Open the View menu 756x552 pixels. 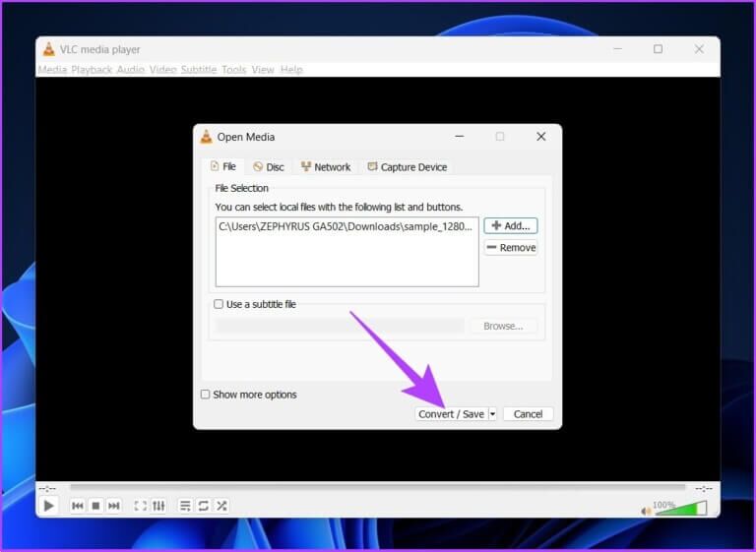(x=263, y=70)
